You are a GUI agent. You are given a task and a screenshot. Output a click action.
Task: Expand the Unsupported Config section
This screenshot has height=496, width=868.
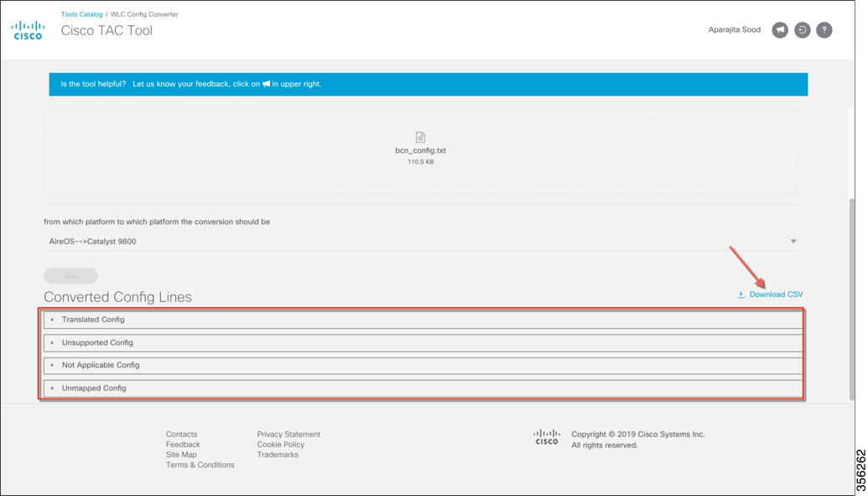tap(424, 343)
